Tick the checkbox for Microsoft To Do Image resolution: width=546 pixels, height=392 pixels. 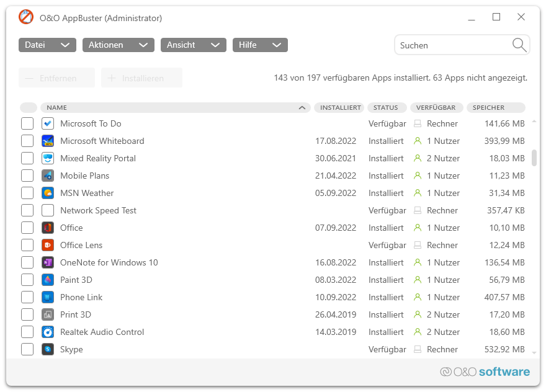click(27, 123)
